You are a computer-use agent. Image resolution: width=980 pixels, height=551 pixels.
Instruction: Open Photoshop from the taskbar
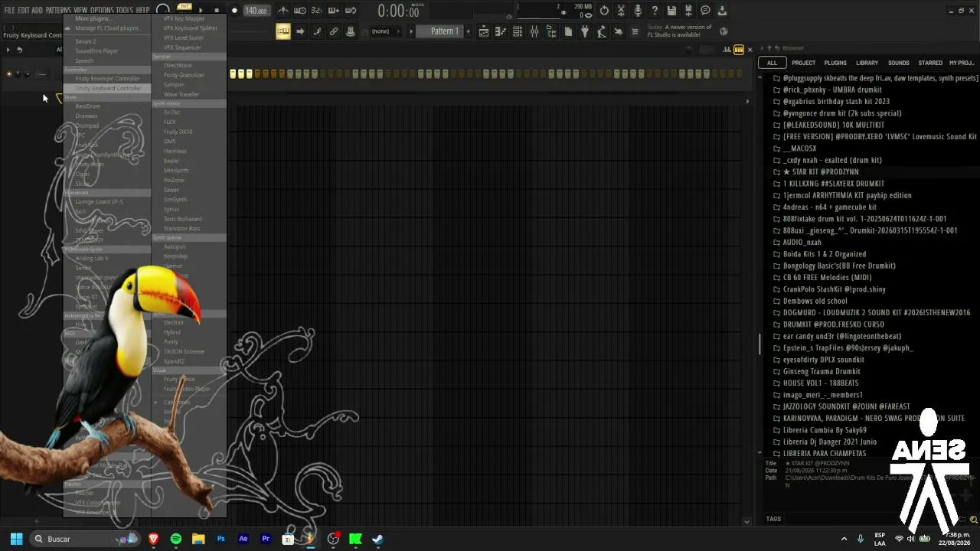point(221,539)
